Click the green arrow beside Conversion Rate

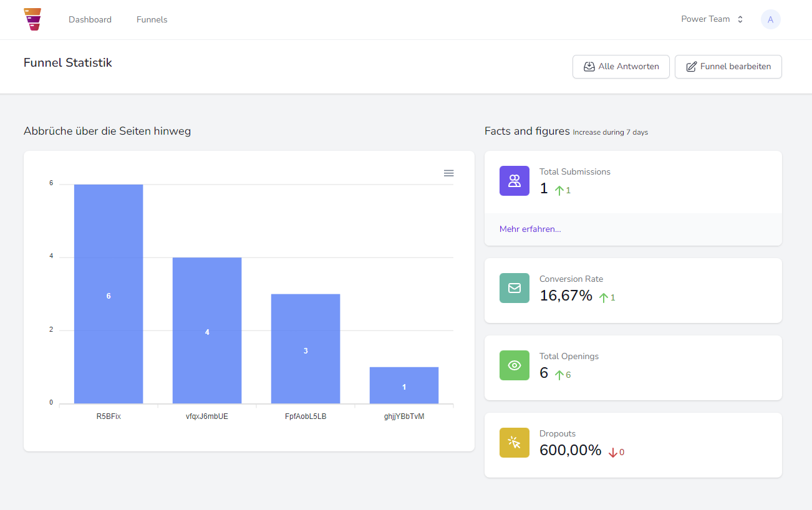(604, 297)
